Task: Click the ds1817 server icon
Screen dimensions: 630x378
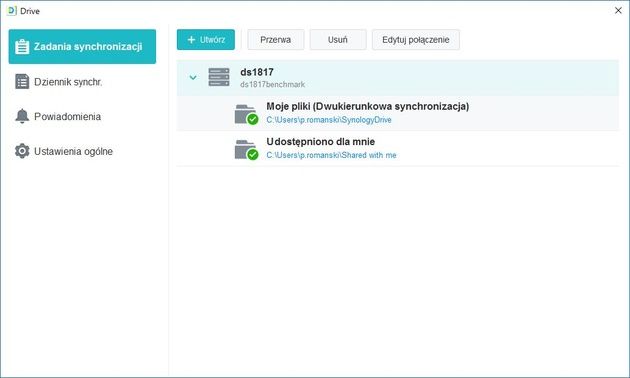Action: [219, 77]
